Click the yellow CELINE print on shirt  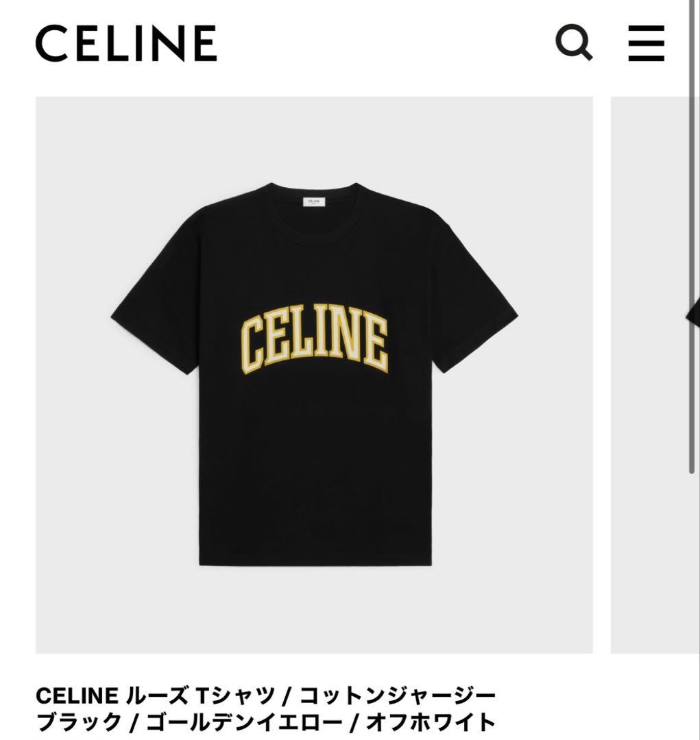(x=315, y=339)
